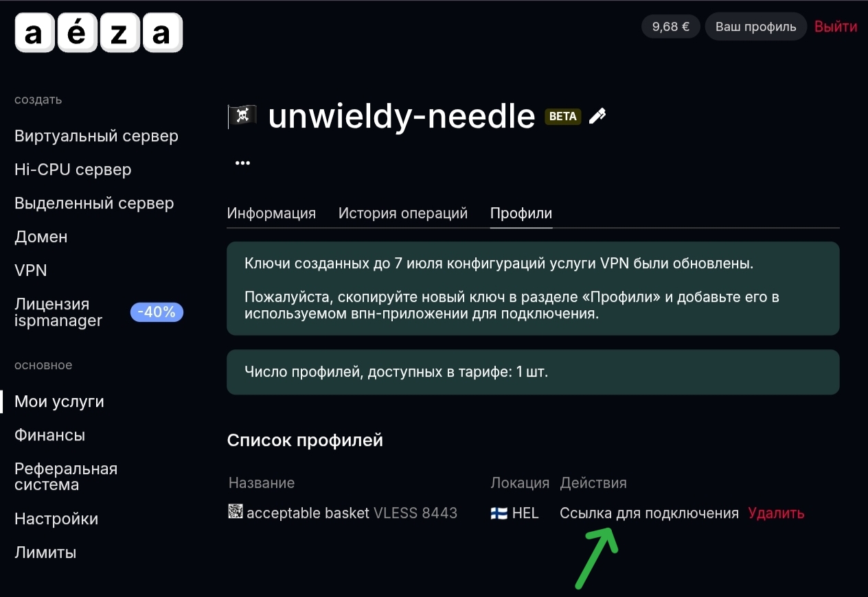Click Удалить to delete the profile

click(x=776, y=513)
